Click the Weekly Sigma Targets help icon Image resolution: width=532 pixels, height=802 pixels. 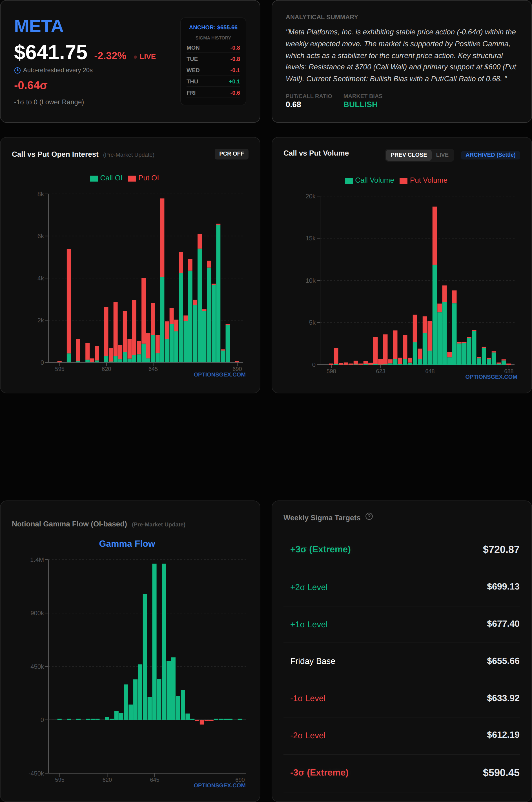click(369, 516)
